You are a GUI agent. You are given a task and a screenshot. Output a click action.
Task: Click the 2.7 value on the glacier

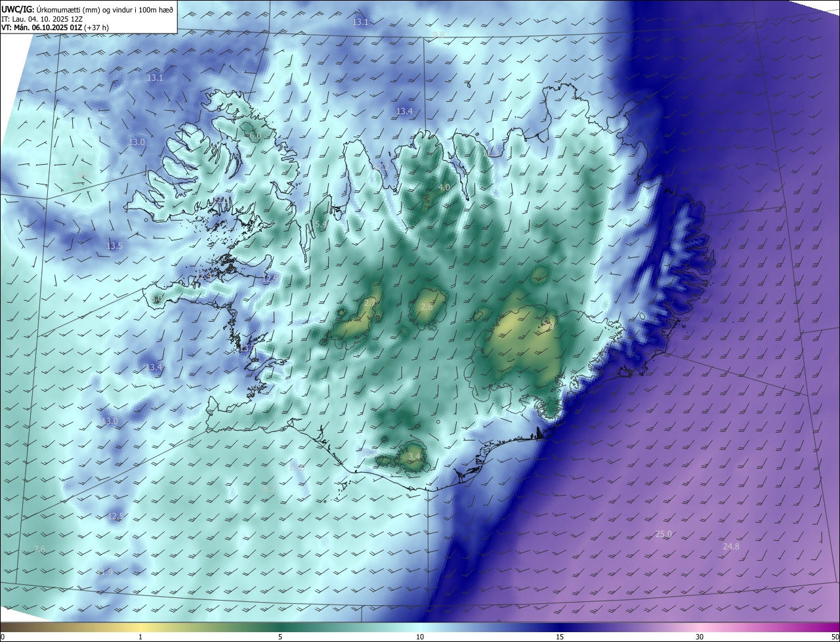(x=370, y=303)
